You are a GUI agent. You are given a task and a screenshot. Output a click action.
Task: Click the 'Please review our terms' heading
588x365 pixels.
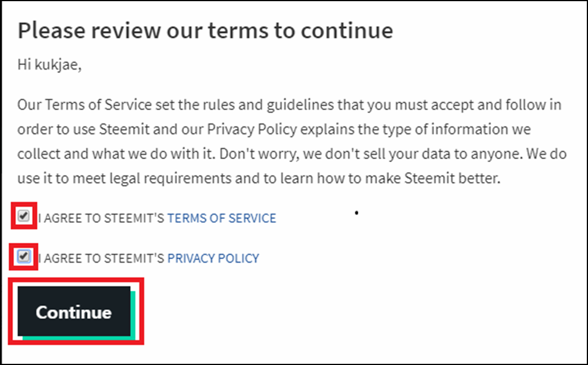[205, 30]
